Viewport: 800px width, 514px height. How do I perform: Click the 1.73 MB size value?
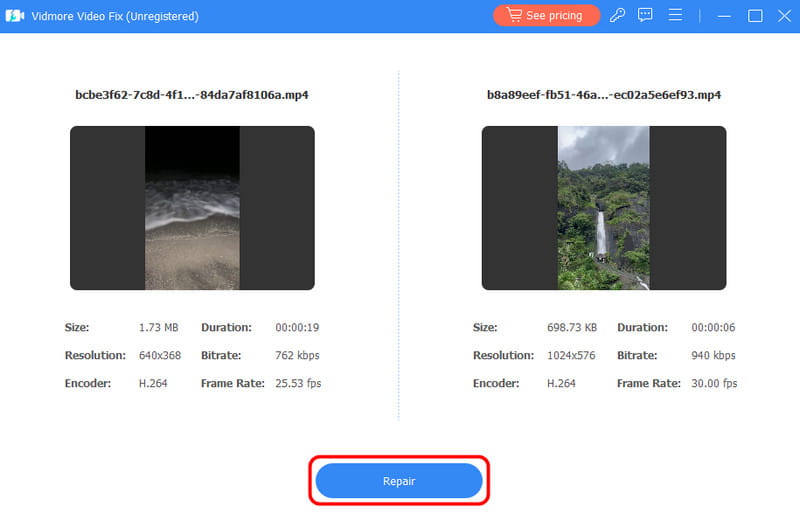(157, 327)
